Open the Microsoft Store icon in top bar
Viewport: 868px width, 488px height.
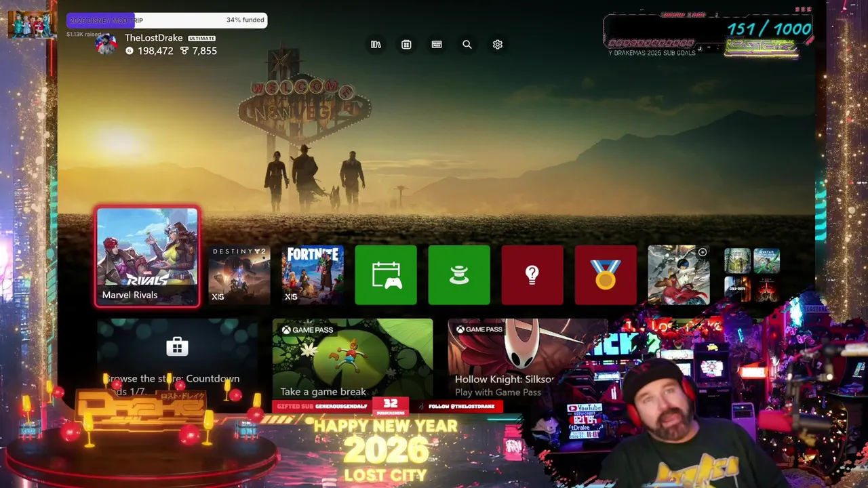pyautogui.click(x=406, y=45)
